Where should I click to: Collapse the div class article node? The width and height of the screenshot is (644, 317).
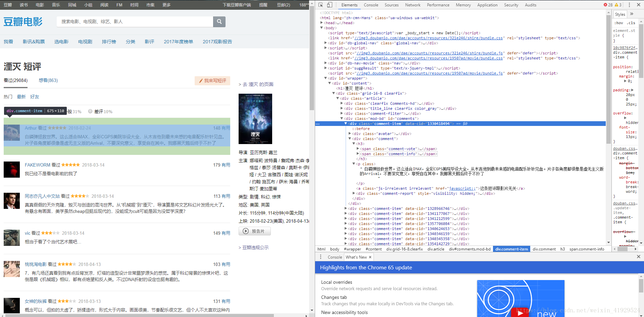(x=338, y=98)
